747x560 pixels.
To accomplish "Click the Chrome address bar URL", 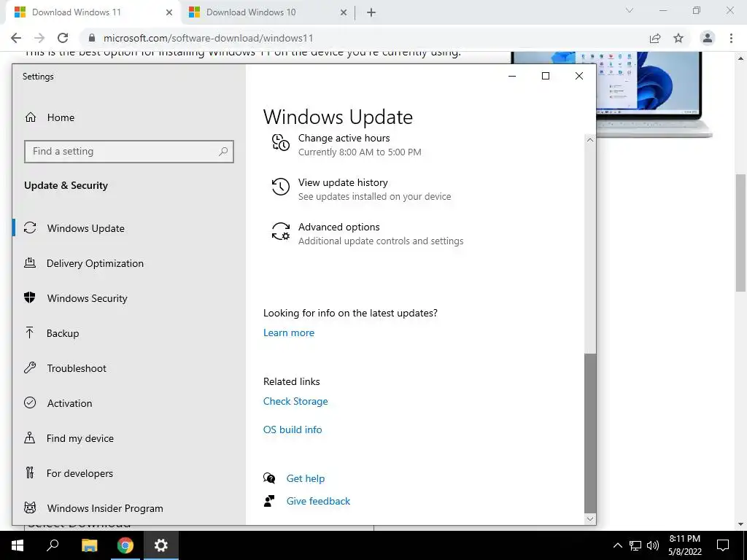I will (x=208, y=38).
